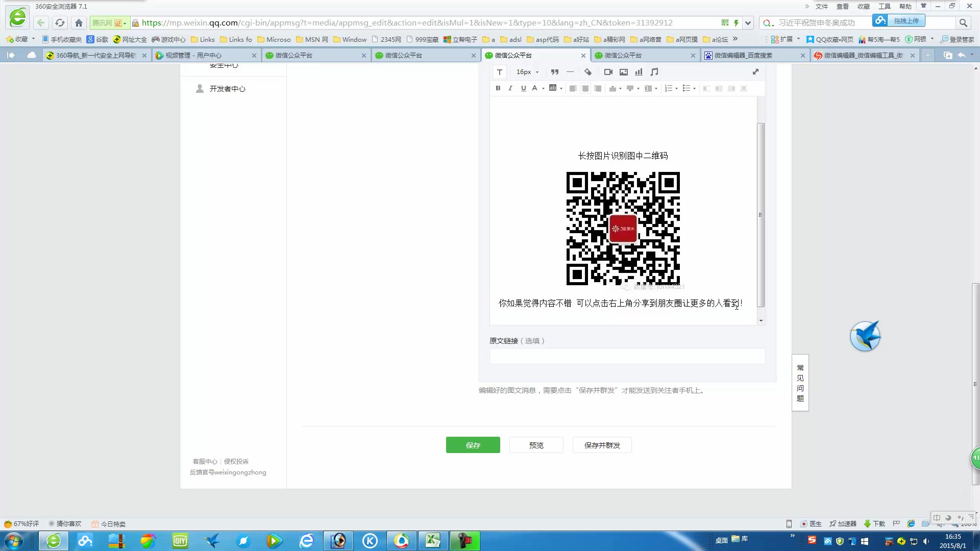Align text left in the editor

[x=573, y=88]
